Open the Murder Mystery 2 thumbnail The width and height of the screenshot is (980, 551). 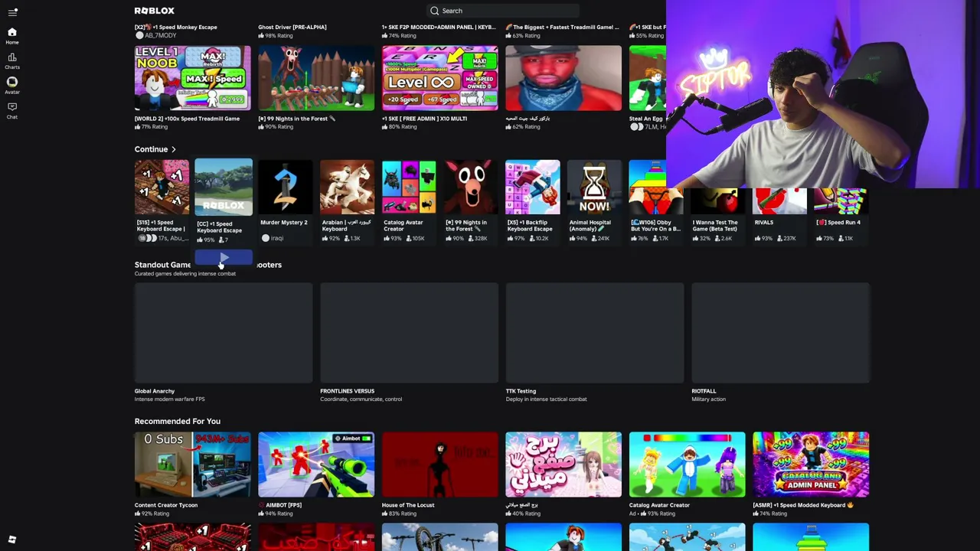click(x=285, y=187)
